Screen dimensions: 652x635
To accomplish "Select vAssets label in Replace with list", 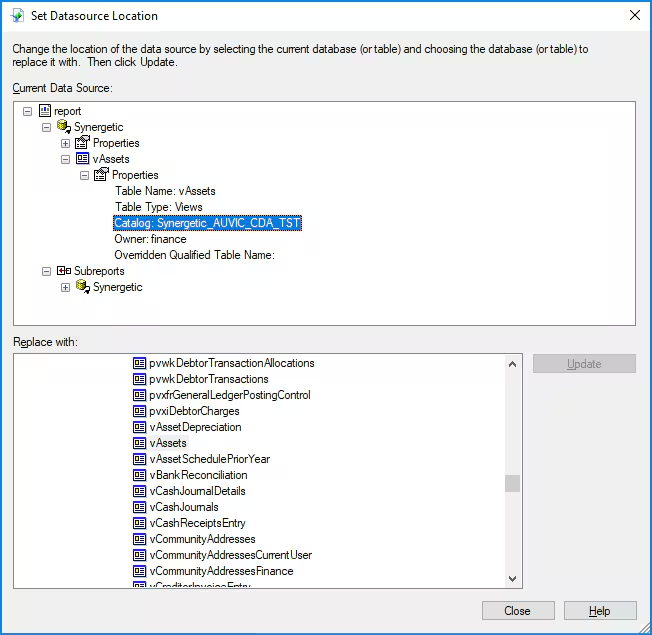I will pos(168,443).
